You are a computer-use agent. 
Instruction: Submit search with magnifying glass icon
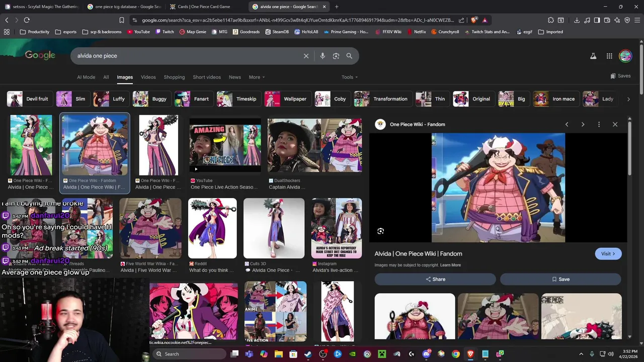point(349,56)
